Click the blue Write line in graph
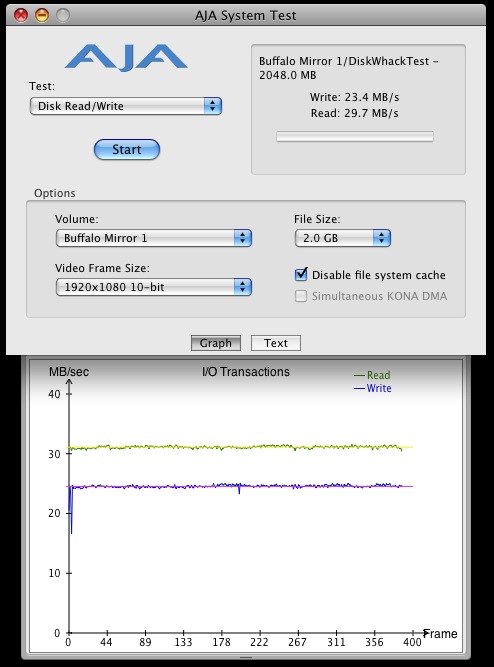 [x=235, y=486]
